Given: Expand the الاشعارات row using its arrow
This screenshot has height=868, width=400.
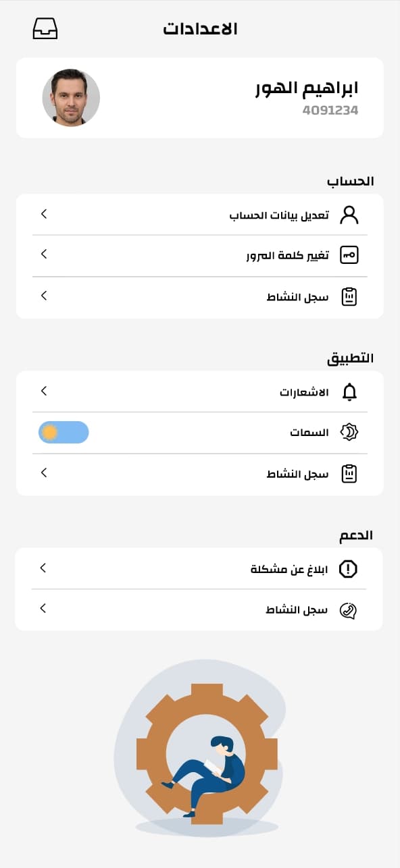Looking at the screenshot, I should coord(43,391).
